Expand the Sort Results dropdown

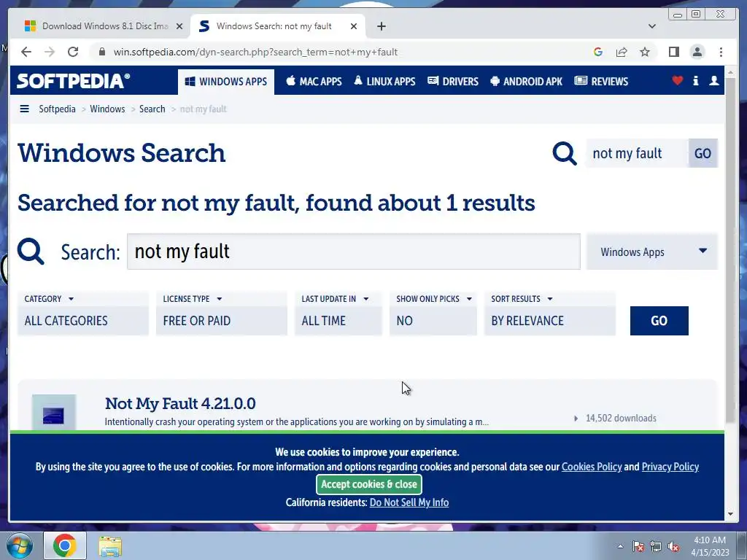(522, 298)
